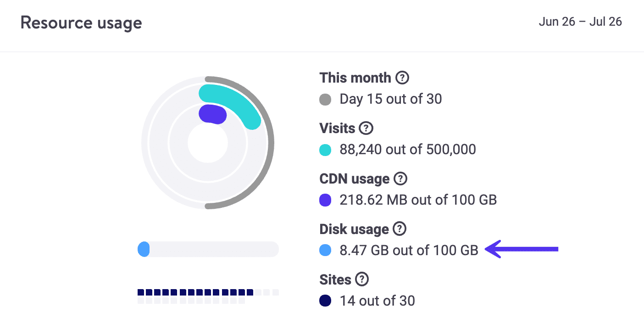Open the CDN usage help icon
The height and width of the screenshot is (335, 644).
[401, 179]
